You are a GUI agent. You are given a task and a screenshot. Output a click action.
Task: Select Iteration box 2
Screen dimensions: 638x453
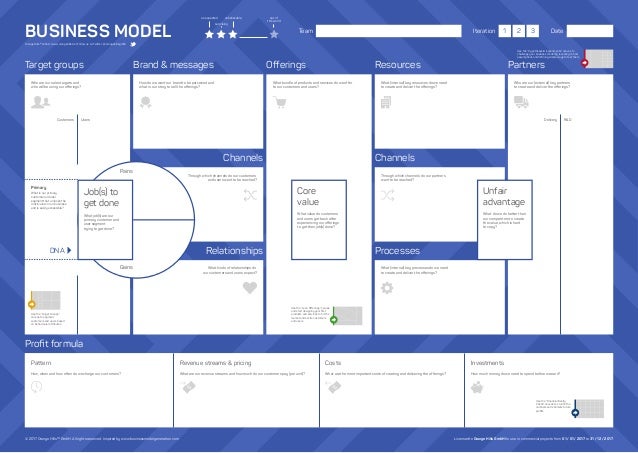click(x=518, y=31)
